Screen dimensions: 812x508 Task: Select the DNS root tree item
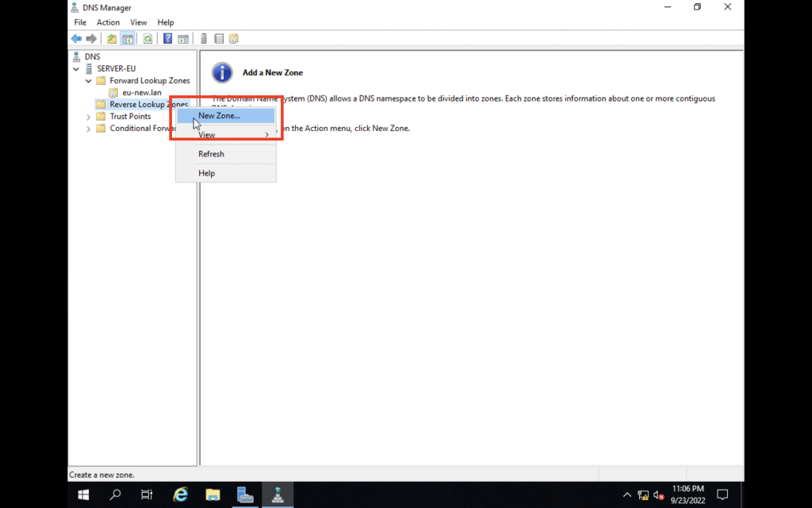[93, 56]
